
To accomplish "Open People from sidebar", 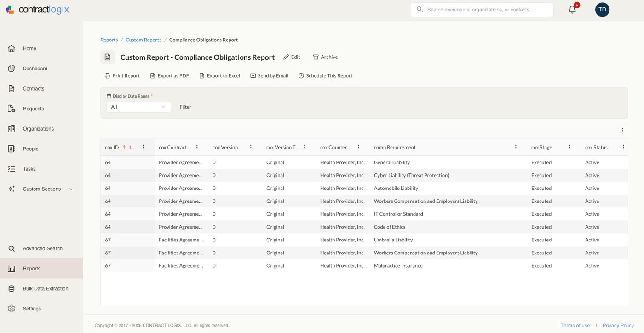I will tap(31, 149).
